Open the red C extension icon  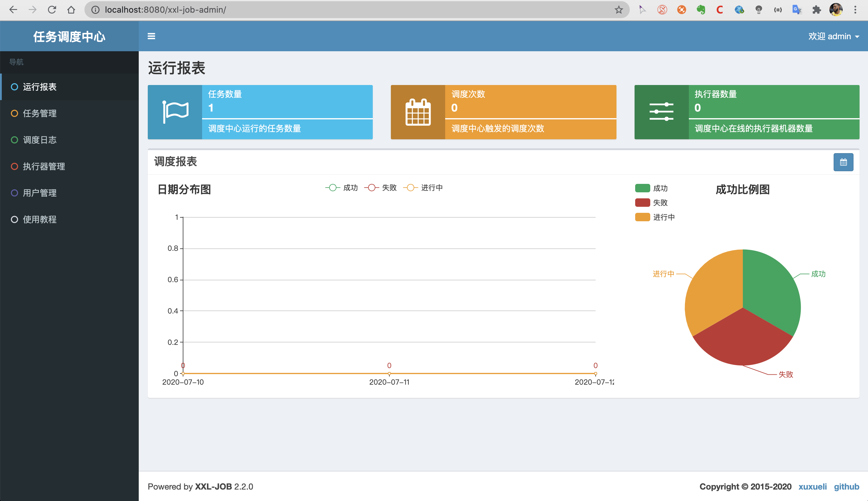click(719, 10)
